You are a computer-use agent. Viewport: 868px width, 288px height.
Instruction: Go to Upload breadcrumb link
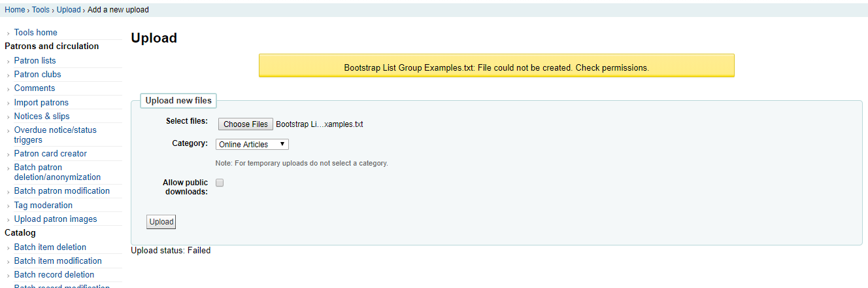tap(69, 10)
